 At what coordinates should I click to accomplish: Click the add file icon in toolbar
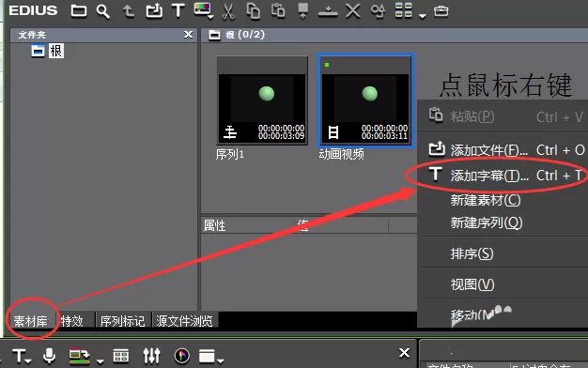(x=154, y=11)
